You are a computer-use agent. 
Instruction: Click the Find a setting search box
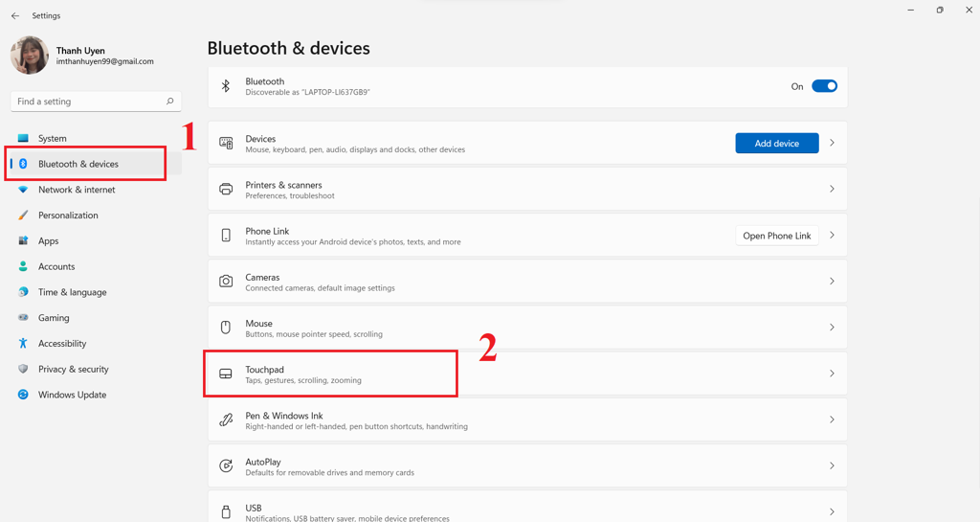(x=96, y=102)
